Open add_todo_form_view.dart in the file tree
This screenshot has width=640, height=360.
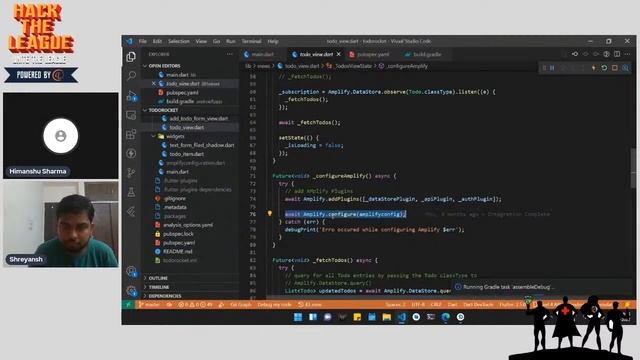tap(198, 118)
